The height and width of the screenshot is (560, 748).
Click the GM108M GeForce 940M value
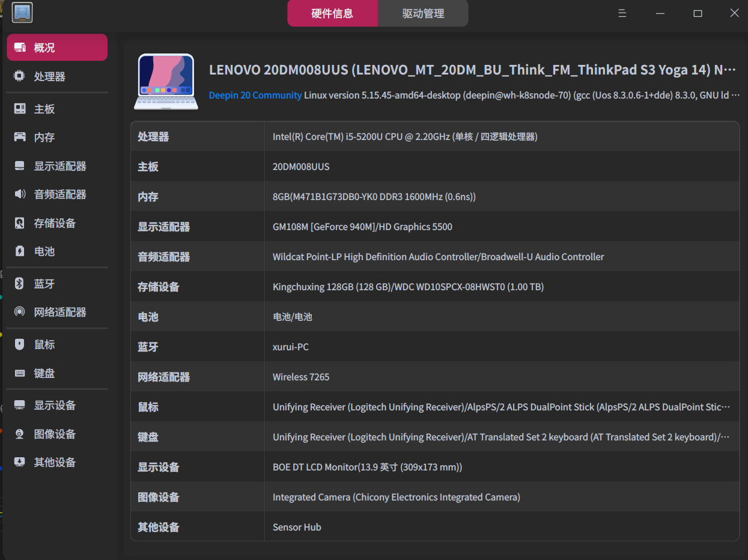[362, 227]
